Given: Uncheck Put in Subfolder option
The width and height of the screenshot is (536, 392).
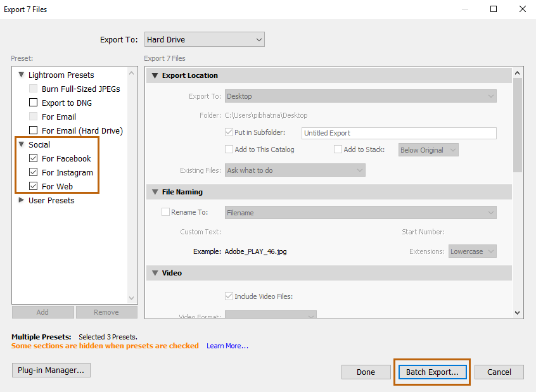Looking at the screenshot, I should (229, 133).
